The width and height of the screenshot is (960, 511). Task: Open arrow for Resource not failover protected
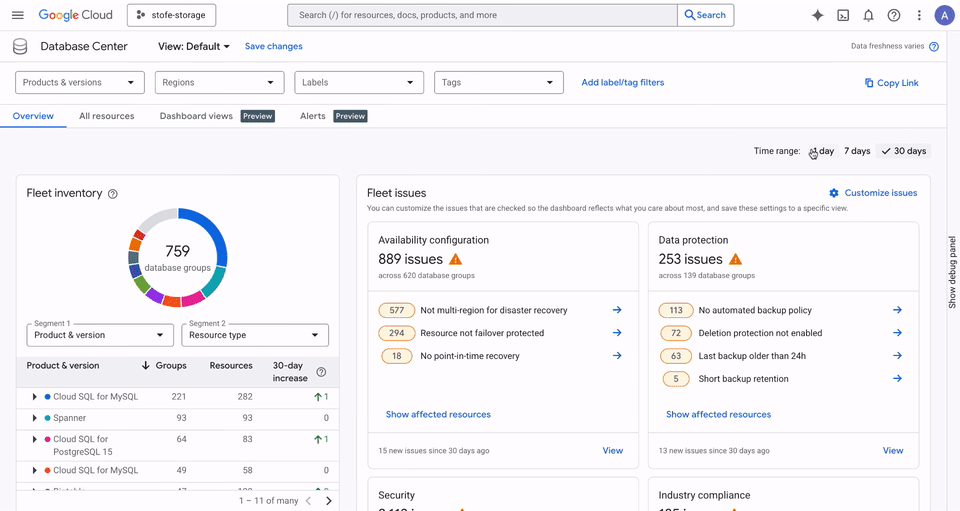point(617,333)
